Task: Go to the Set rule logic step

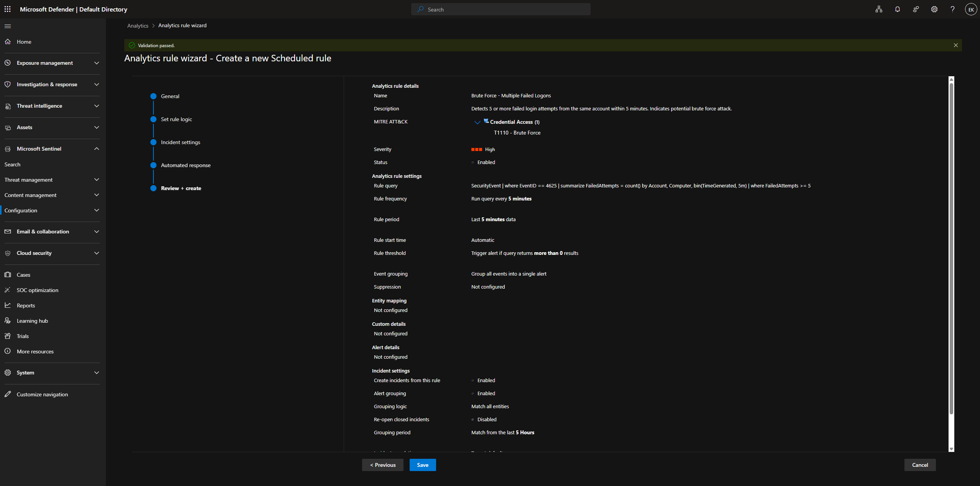Action: [176, 119]
